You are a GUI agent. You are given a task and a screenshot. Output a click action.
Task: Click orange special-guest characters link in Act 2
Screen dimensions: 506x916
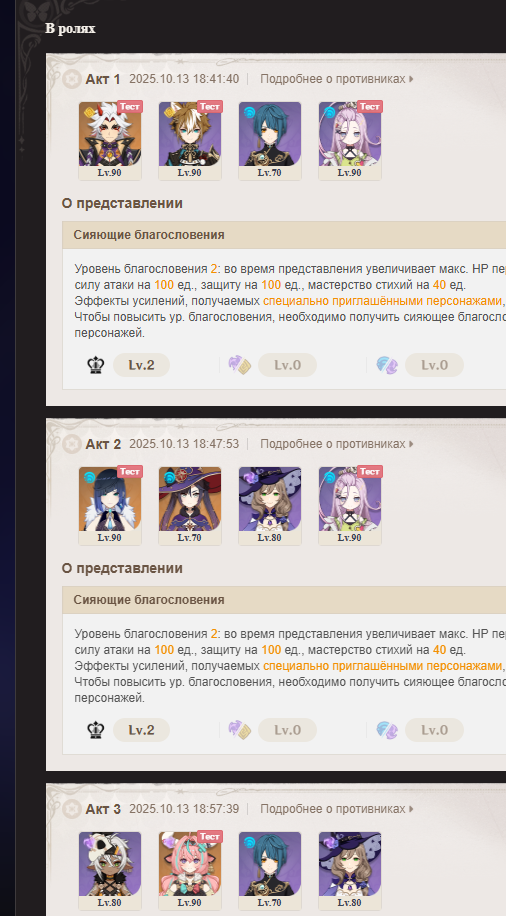(x=383, y=666)
